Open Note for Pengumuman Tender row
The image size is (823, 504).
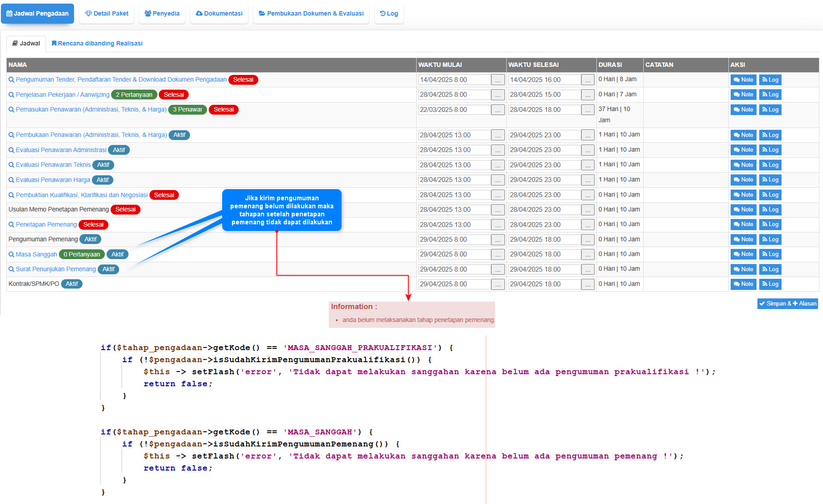(x=743, y=80)
